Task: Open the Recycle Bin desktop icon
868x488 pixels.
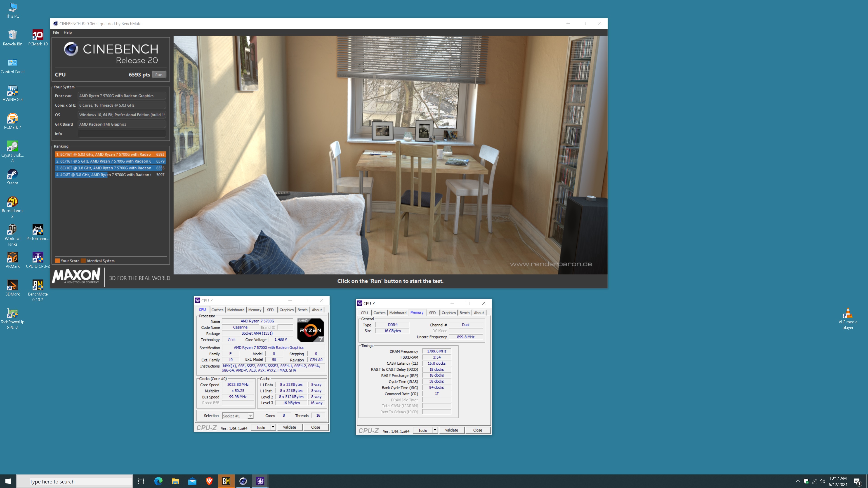Action: [12, 38]
